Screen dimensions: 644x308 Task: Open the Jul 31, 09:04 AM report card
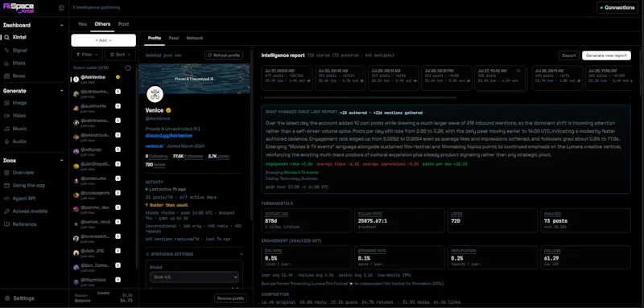[x=287, y=78]
